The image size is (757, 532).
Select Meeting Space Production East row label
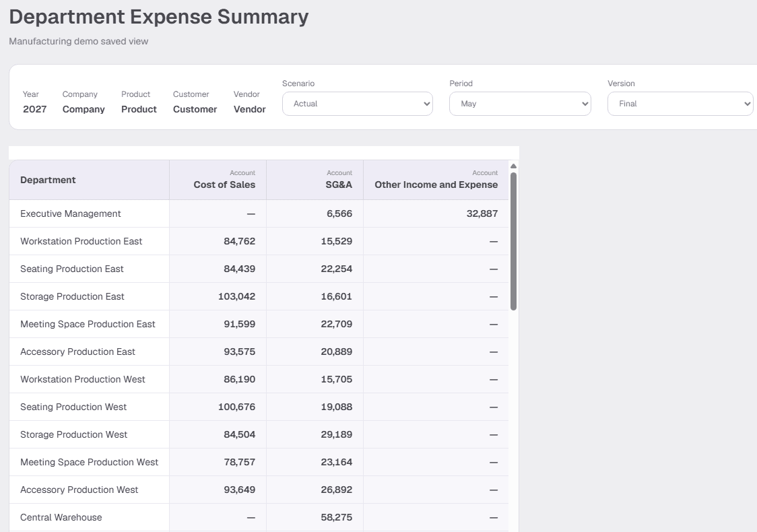pos(88,324)
